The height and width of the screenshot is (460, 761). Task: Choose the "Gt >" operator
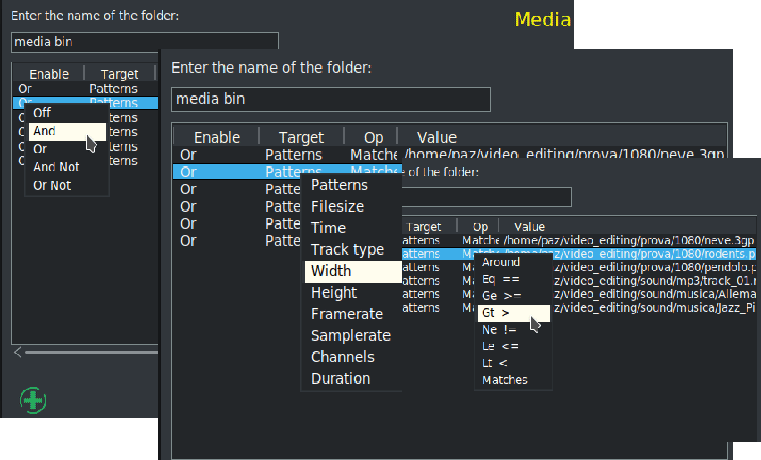[x=497, y=313]
